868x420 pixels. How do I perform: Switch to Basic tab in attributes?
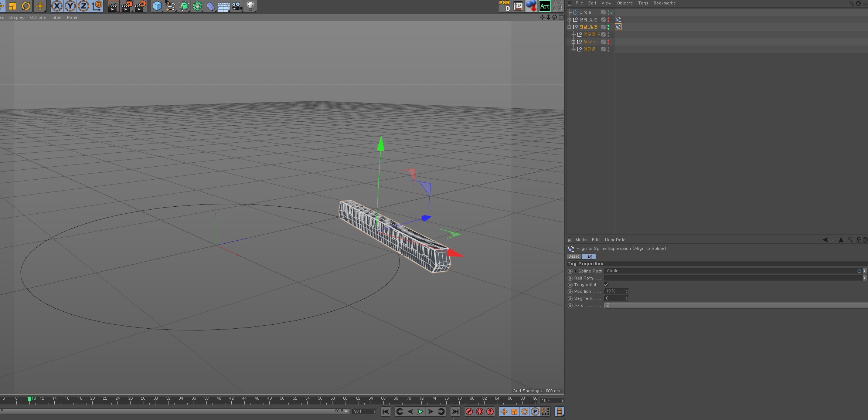[x=574, y=256]
